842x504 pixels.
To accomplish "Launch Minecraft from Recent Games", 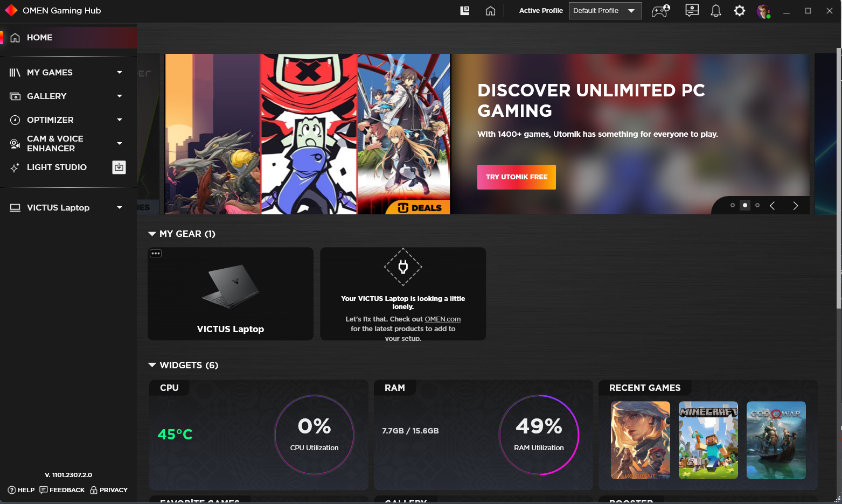I will [x=708, y=440].
